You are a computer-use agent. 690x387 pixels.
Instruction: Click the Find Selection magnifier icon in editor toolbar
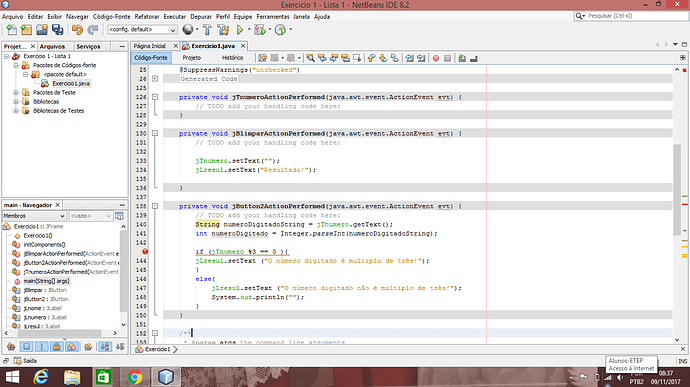click(x=310, y=58)
